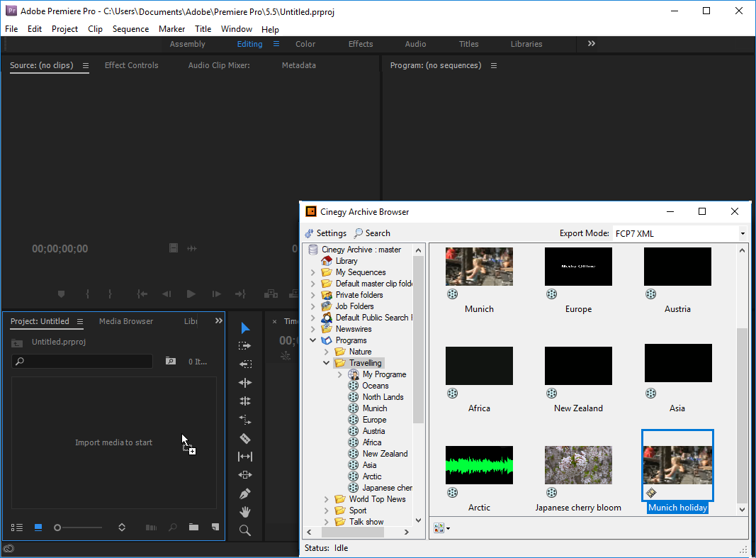756x558 pixels.
Task: Open the Effect Controls tab
Action: [x=131, y=65]
